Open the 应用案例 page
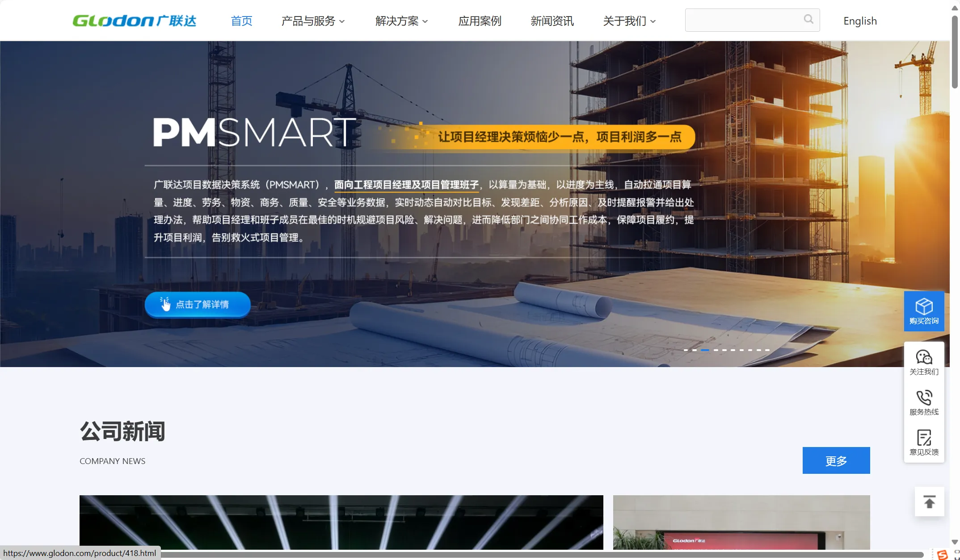Viewport: 960px width, 560px height. click(x=480, y=21)
